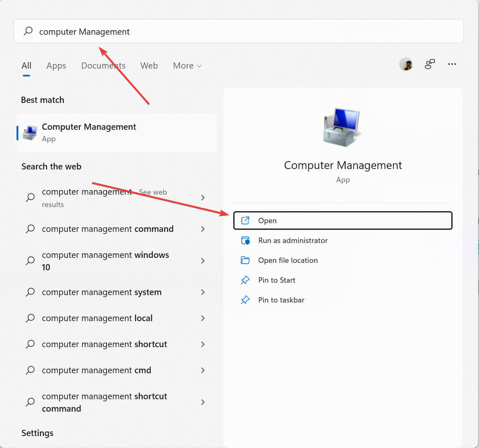Expand the "computer management" See web results chevron
Screen dimensions: 479x448
[x=203, y=198]
